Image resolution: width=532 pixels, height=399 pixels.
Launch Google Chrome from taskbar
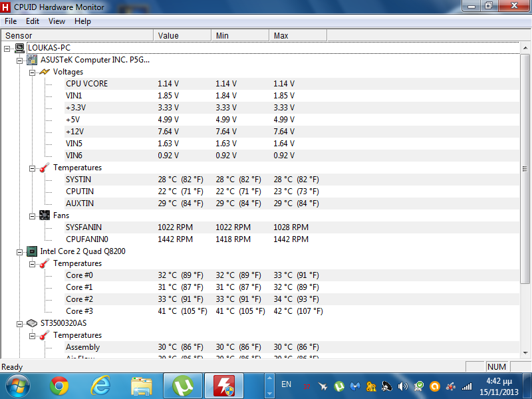pos(59,386)
